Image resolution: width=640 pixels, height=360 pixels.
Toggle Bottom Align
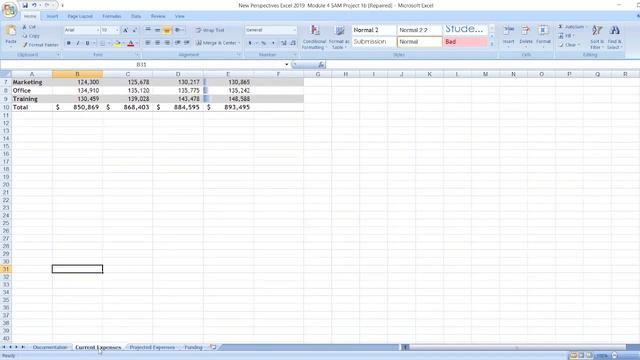click(x=167, y=30)
